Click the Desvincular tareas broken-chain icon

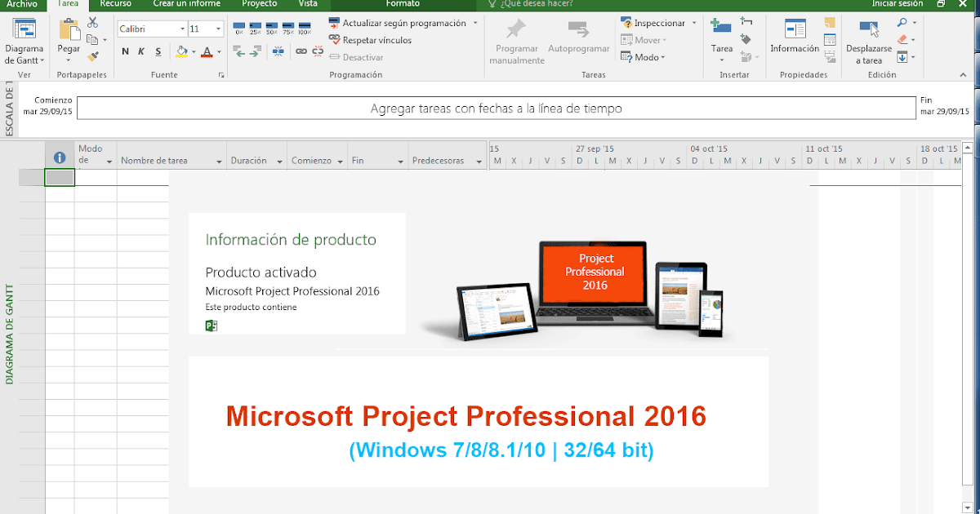318,51
